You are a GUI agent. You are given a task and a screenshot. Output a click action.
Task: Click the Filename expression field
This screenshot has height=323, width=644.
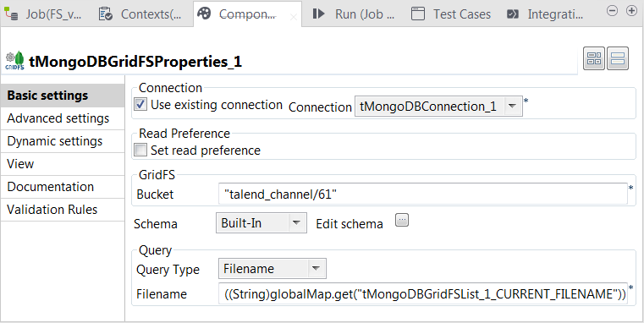click(x=423, y=294)
